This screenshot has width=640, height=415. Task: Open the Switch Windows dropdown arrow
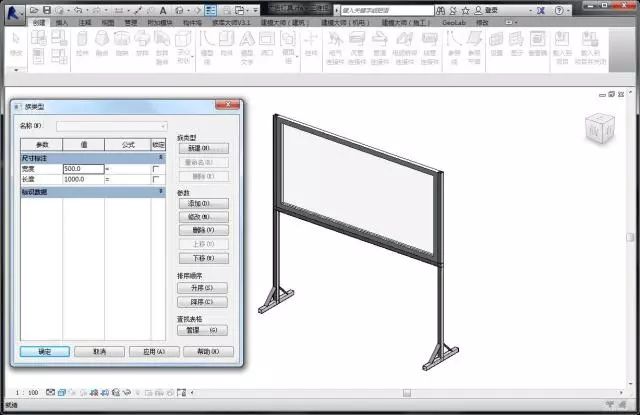tap(247, 11)
